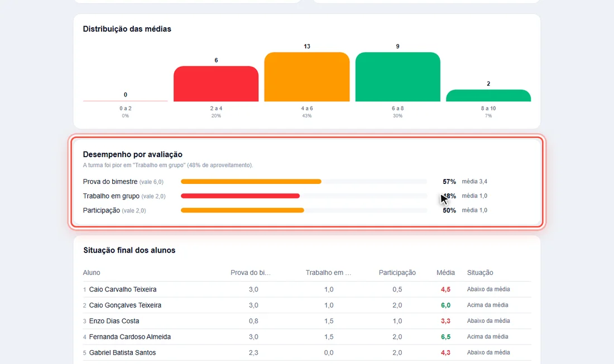The width and height of the screenshot is (614, 364).
Task: Click the 43% label under 4 a 6
Action: click(x=306, y=116)
